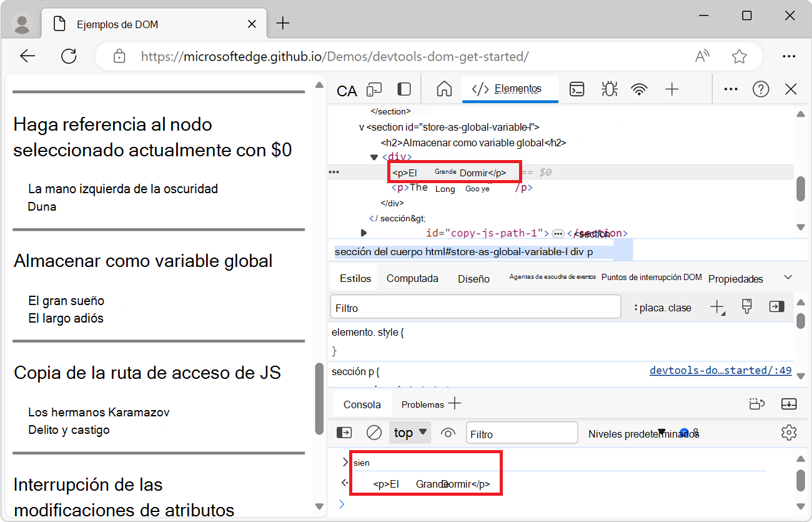The height and width of the screenshot is (522, 812).
Task: Click the browser back arrow
Action: pos(27,56)
